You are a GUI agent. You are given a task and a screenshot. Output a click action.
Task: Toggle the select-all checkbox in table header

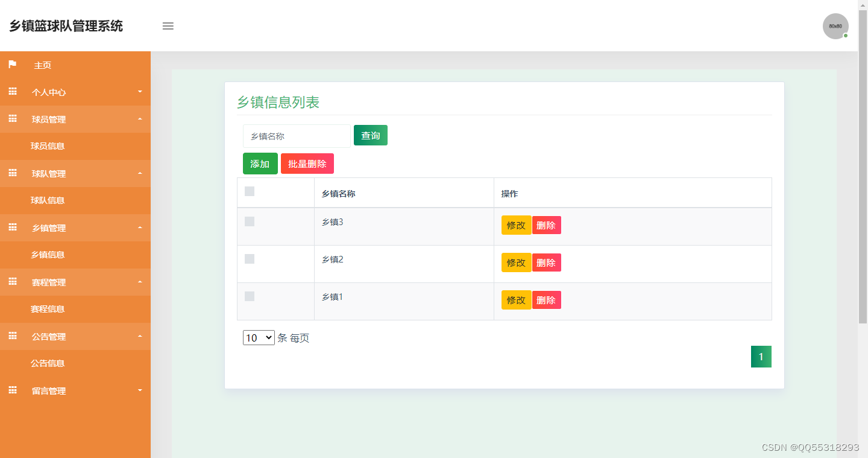coord(250,191)
